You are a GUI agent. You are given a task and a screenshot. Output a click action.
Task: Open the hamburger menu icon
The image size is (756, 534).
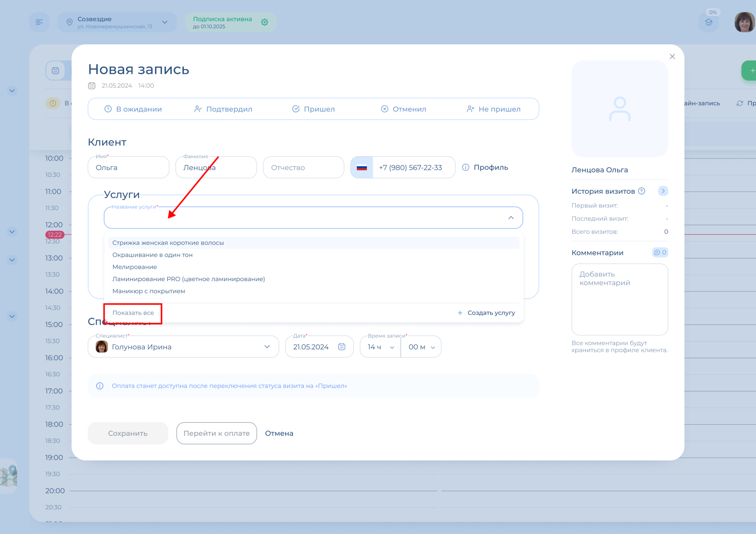click(x=39, y=22)
